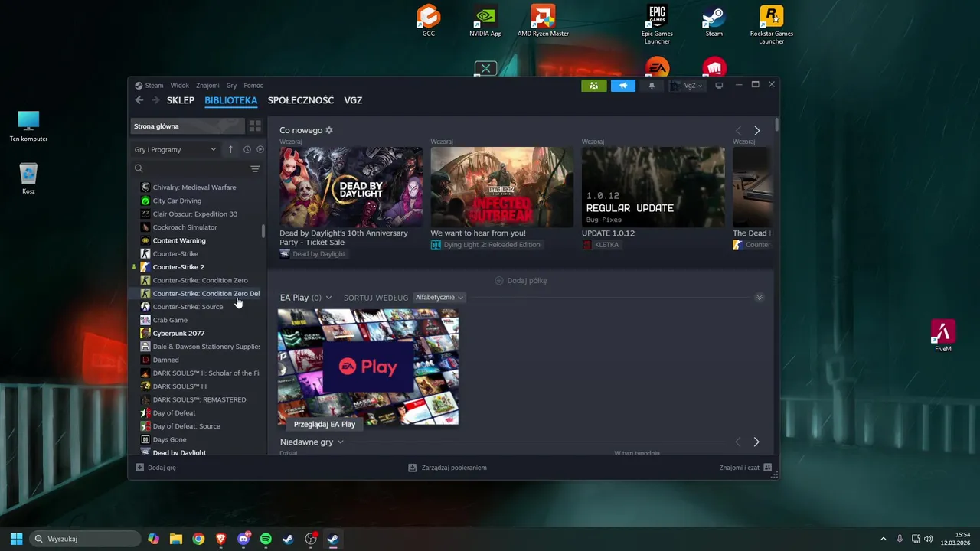Open NVIDIA App desktop icon
The width and height of the screenshot is (980, 551).
[485, 21]
